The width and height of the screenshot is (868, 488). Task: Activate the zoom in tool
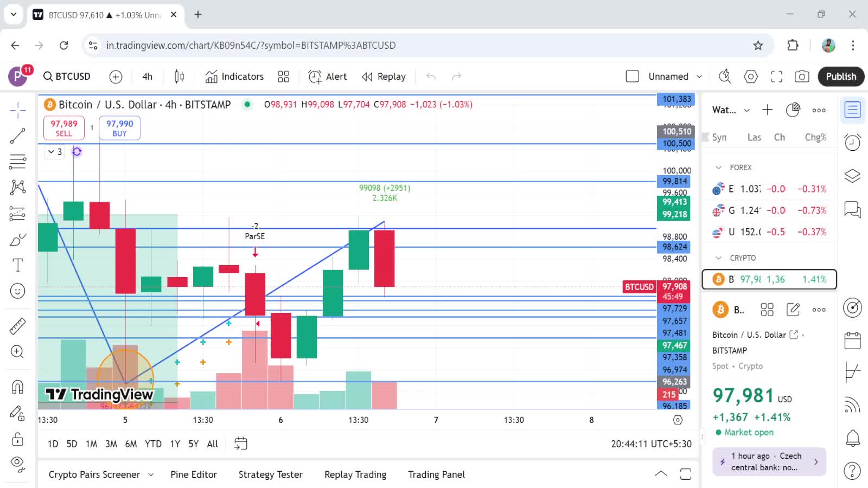18,352
